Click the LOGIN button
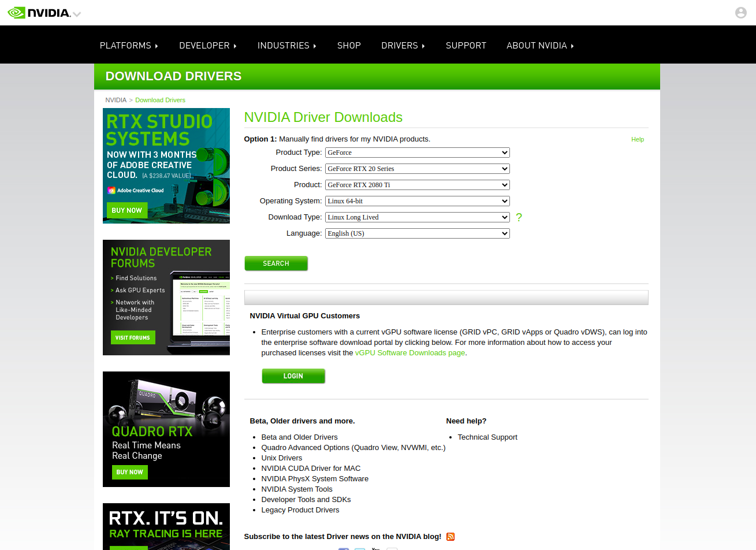Screen dimensions: 756x550 click(x=293, y=376)
